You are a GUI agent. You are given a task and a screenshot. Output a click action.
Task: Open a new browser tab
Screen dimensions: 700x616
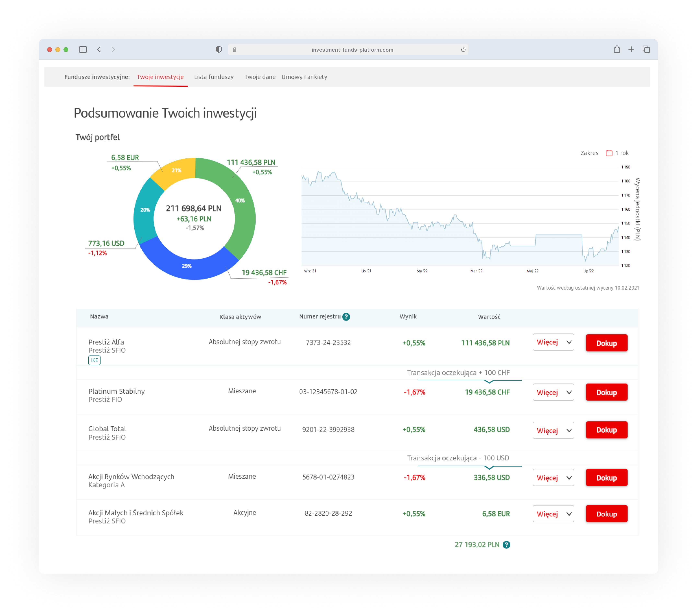tap(631, 50)
